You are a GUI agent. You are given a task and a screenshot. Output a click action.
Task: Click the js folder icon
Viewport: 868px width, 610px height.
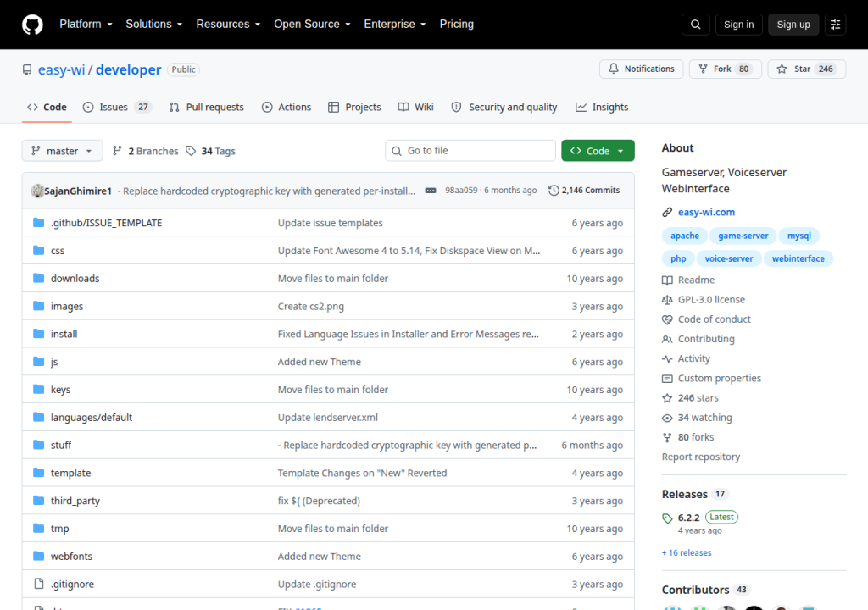click(38, 362)
